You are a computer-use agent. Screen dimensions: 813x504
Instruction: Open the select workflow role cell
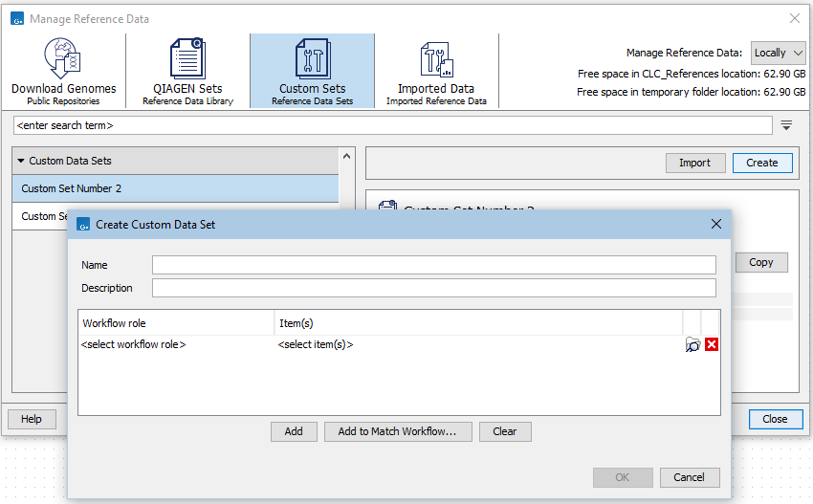[x=175, y=344]
